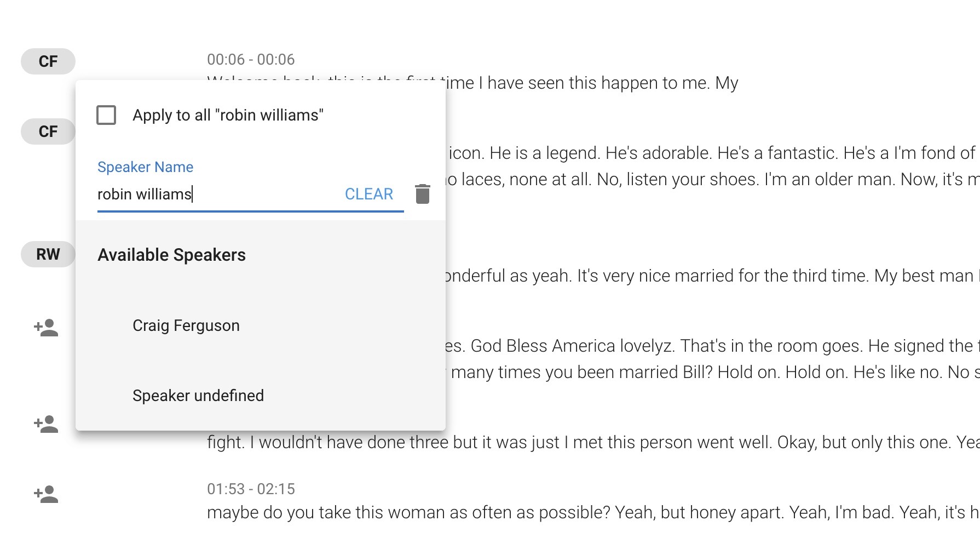
Task: Choose 'Speaker undefined' from Available Speakers
Action: coord(198,396)
